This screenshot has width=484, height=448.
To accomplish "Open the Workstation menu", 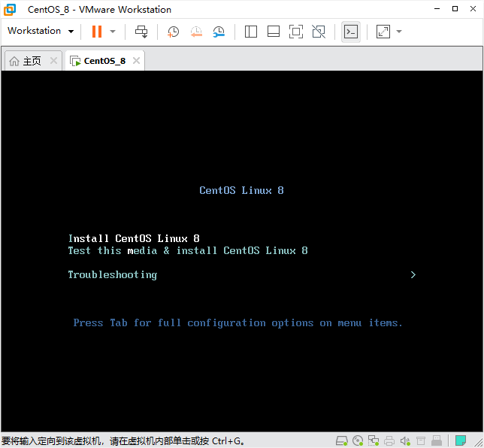I will [x=41, y=31].
